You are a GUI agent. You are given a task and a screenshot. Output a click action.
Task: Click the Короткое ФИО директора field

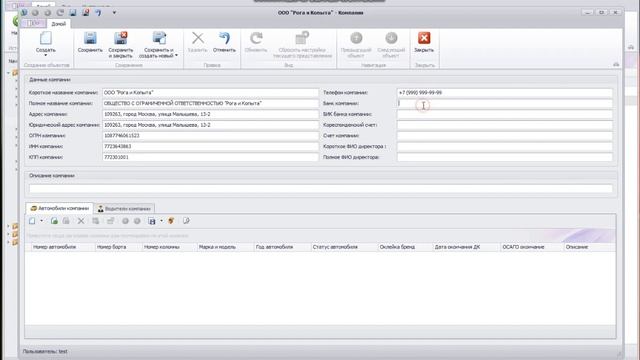pyautogui.click(x=504, y=146)
